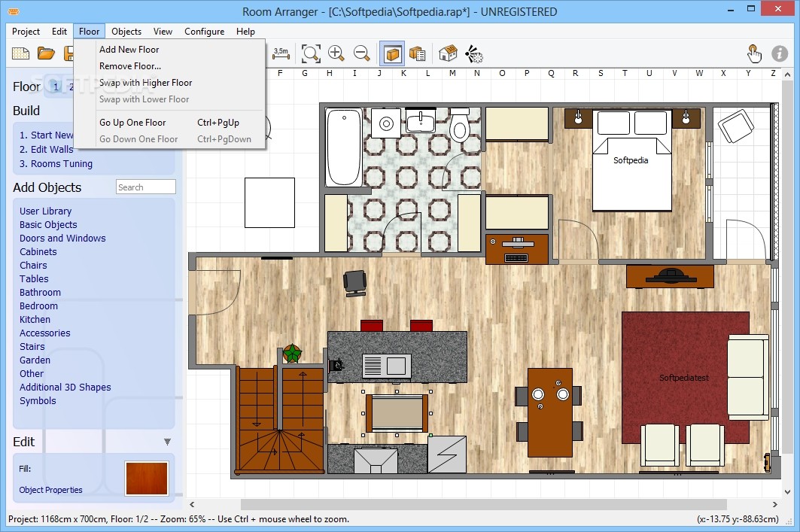800x532 pixels.
Task: Click the Add Objects search field
Action: pos(146,187)
